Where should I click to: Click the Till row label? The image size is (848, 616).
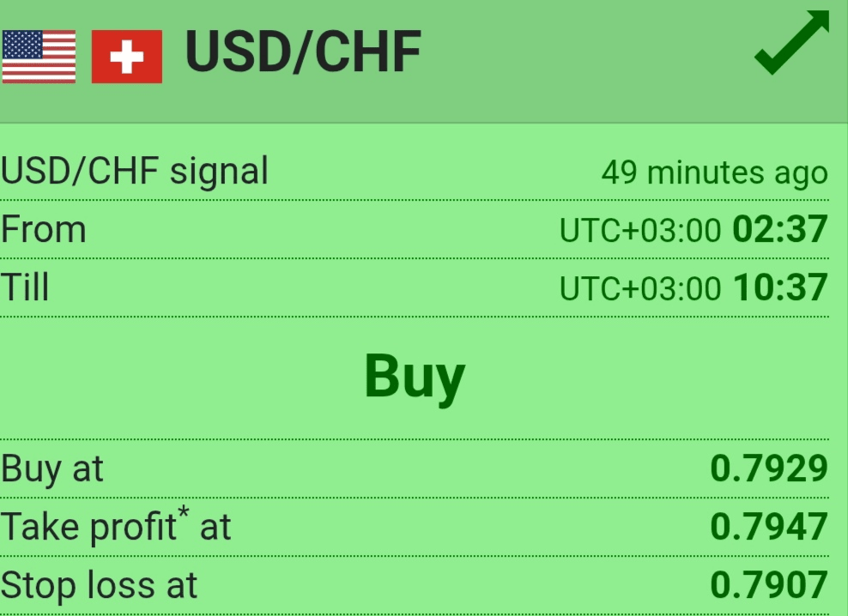pos(26,287)
